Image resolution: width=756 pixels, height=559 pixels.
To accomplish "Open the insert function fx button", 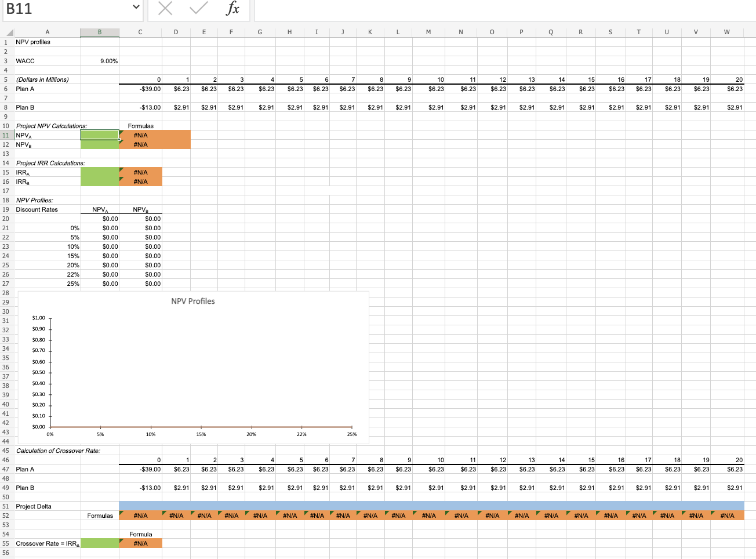I will pyautogui.click(x=232, y=8).
